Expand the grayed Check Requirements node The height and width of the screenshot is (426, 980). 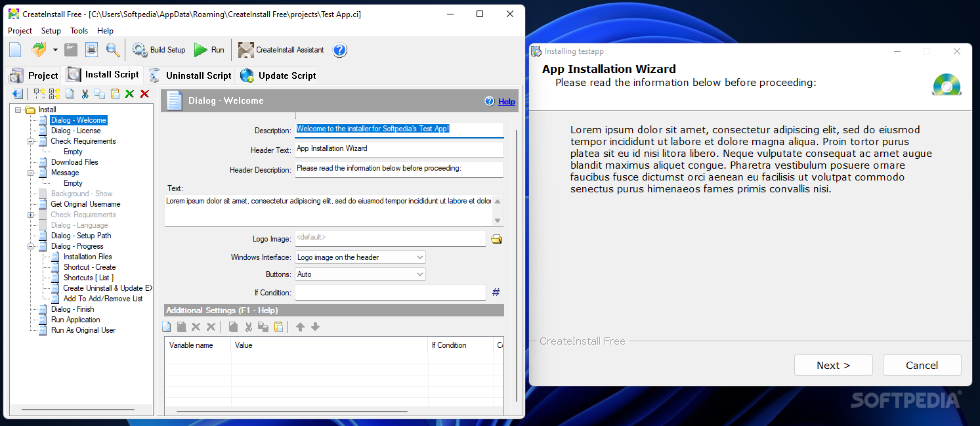pos(30,215)
